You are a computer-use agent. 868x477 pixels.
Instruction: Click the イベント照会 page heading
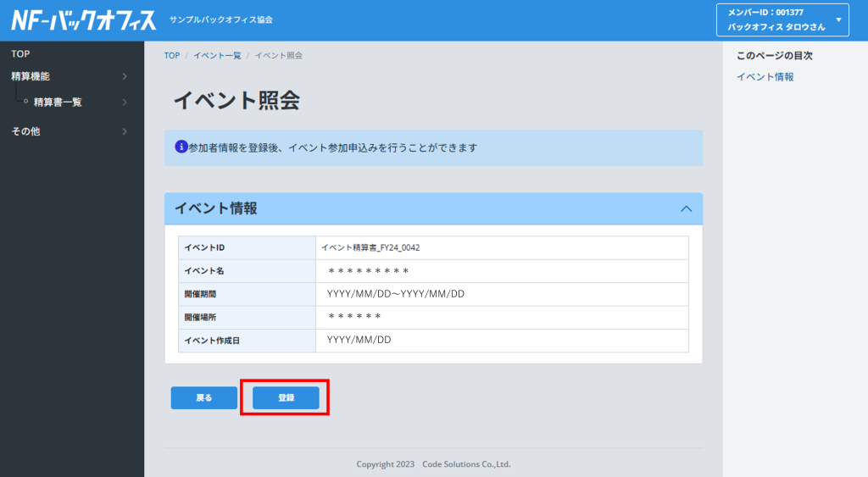pos(237,100)
